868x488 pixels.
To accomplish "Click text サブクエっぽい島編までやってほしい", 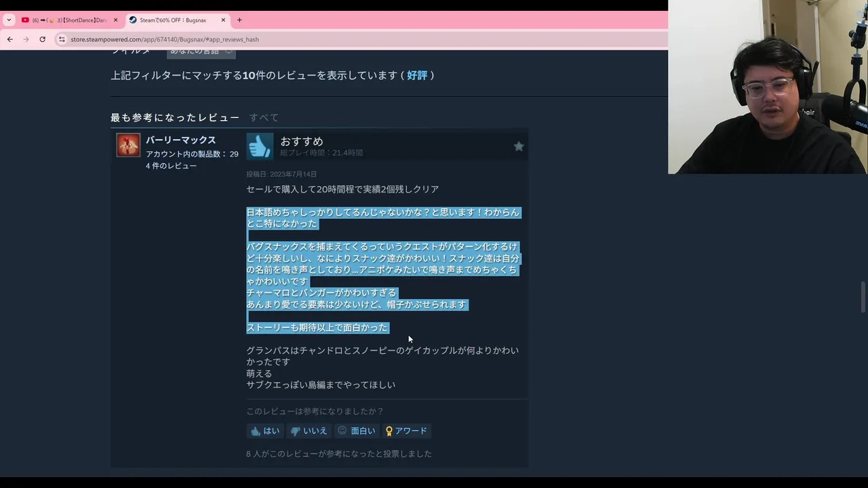I will tap(321, 385).
